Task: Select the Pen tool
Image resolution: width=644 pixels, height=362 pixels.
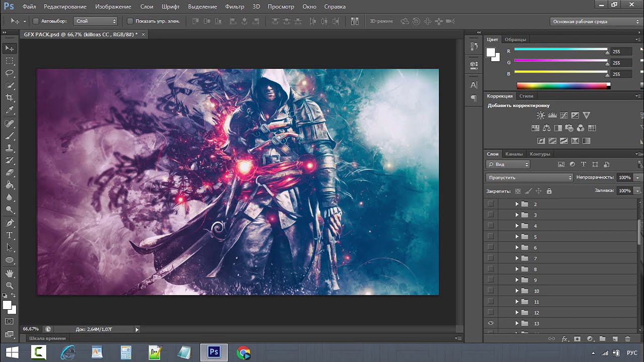Action: 10,223
